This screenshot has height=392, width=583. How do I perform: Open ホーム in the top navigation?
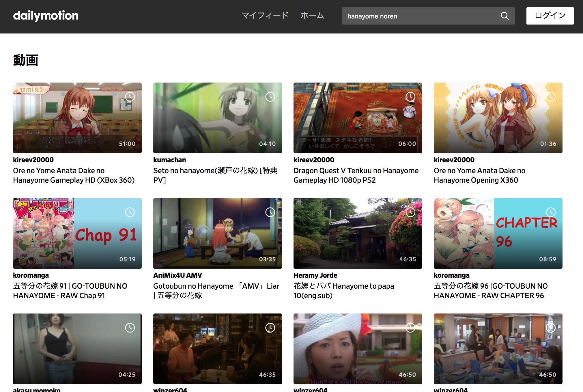[312, 16]
